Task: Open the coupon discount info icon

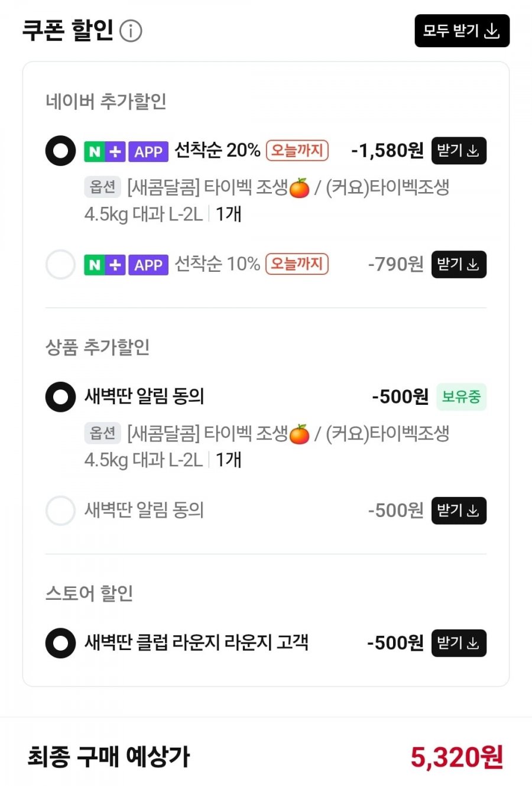Action: coord(131,31)
